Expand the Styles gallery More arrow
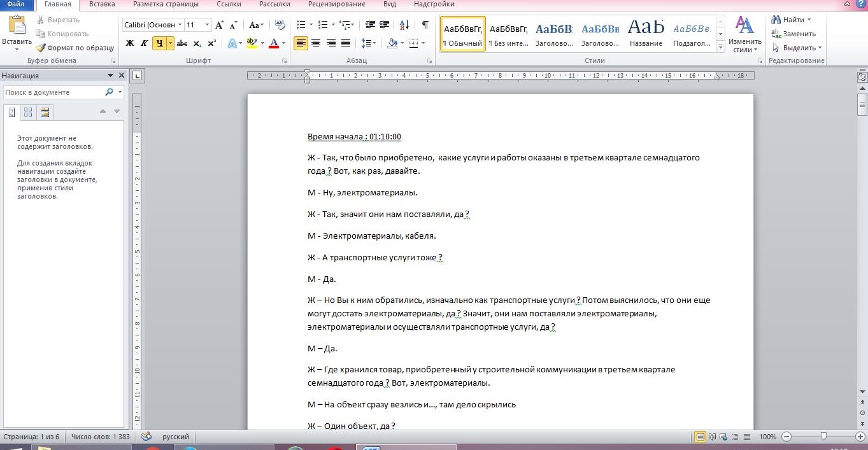 pos(720,48)
